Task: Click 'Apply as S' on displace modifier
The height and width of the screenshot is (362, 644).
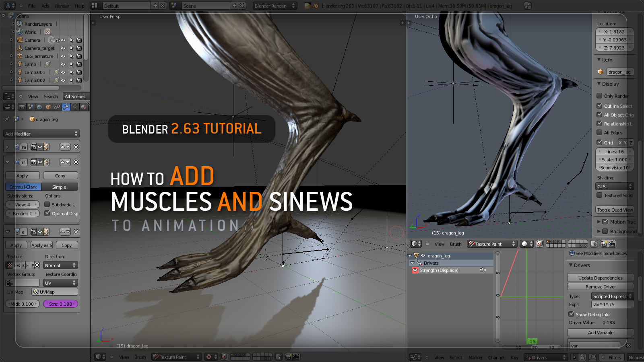Action: (41, 245)
